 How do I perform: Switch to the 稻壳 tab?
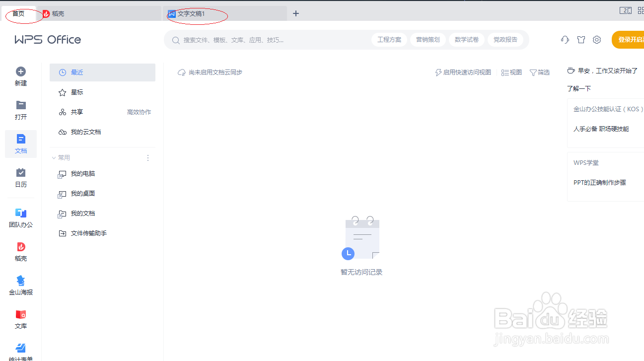click(99, 13)
